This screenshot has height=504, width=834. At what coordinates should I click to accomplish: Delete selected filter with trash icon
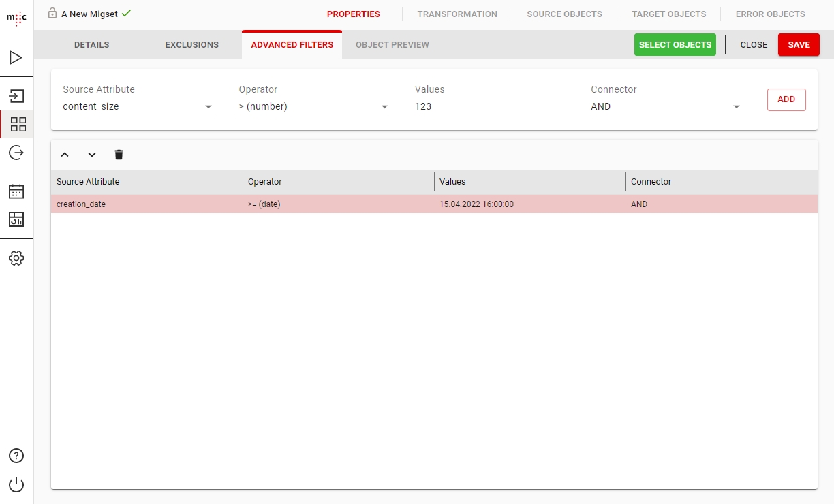point(119,155)
